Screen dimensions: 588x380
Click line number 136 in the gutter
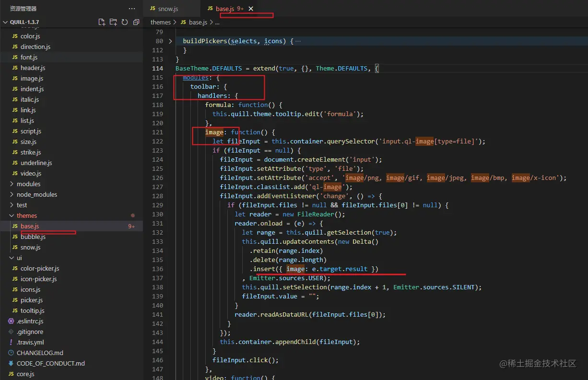157,269
